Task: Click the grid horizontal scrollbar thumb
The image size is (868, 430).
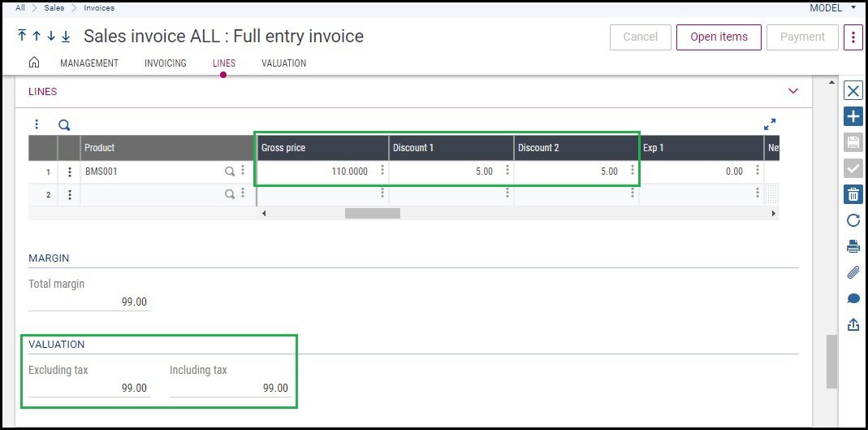Action: 372,213
